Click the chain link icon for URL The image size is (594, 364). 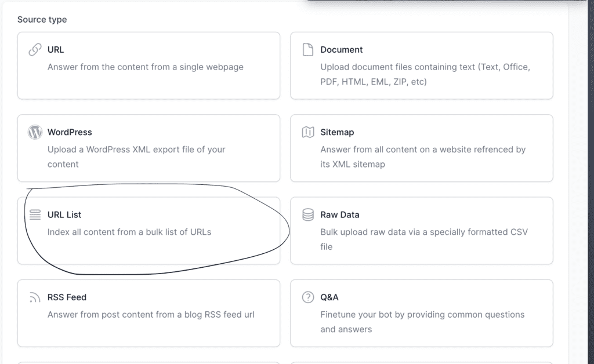[35, 50]
